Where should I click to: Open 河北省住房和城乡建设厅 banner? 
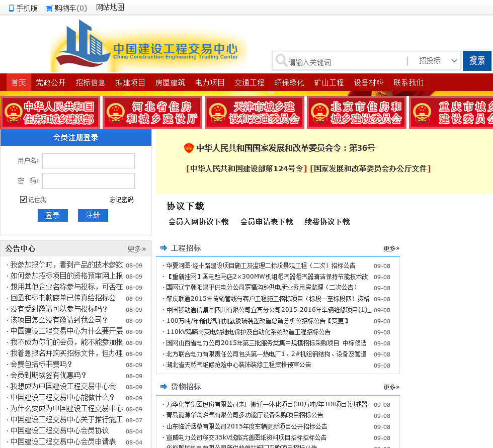[x=152, y=113]
